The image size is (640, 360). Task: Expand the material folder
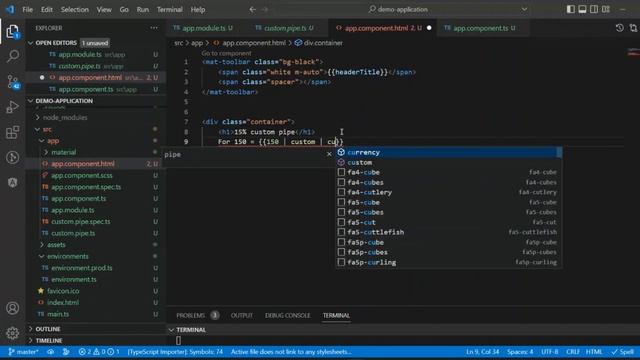click(x=46, y=152)
